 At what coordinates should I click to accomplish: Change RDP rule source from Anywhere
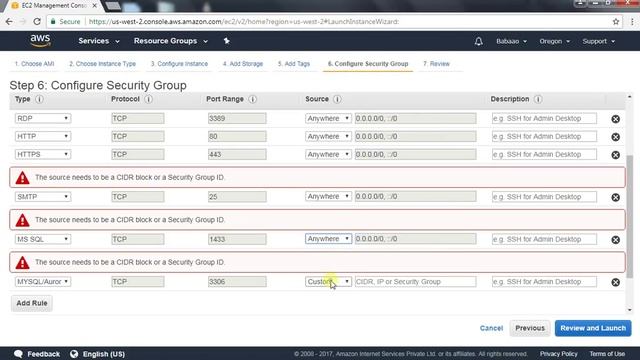tap(328, 118)
